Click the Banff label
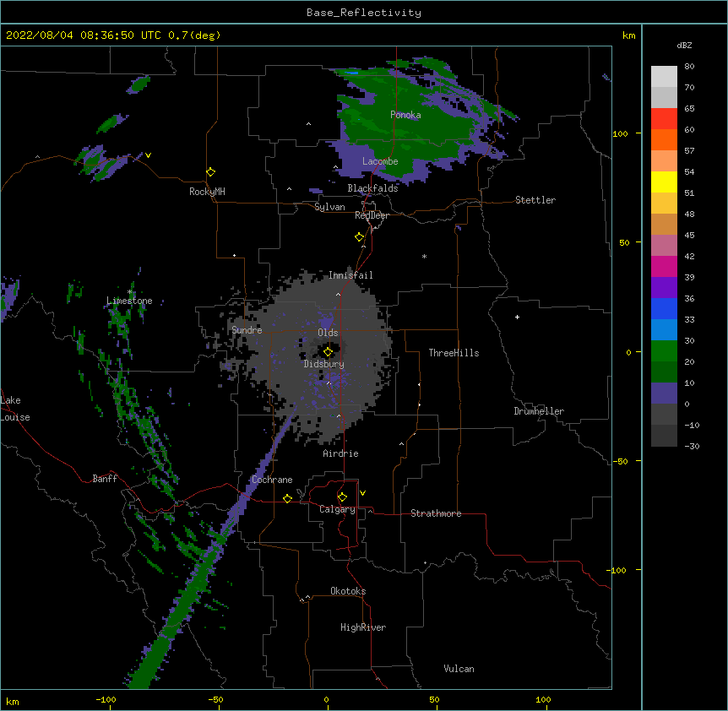The width and height of the screenshot is (728, 711). coord(105,479)
